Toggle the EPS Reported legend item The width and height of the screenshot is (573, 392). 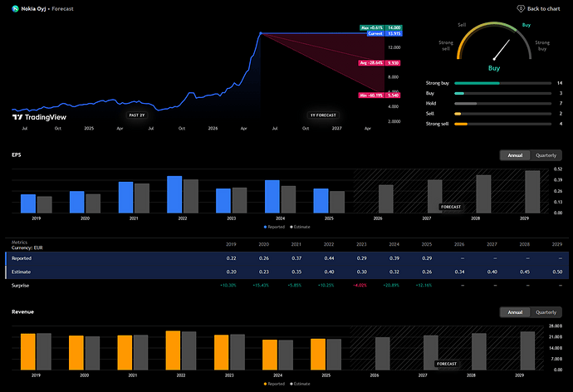(274, 227)
